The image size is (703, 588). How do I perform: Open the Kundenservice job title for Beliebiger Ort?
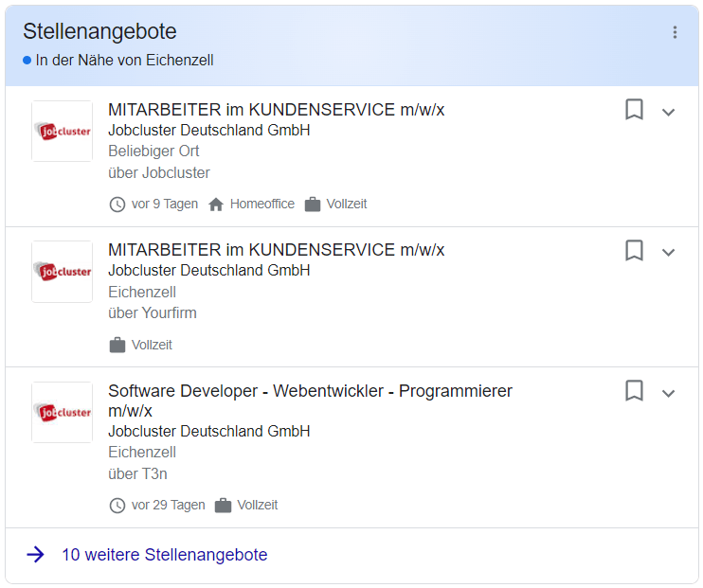pyautogui.click(x=276, y=110)
